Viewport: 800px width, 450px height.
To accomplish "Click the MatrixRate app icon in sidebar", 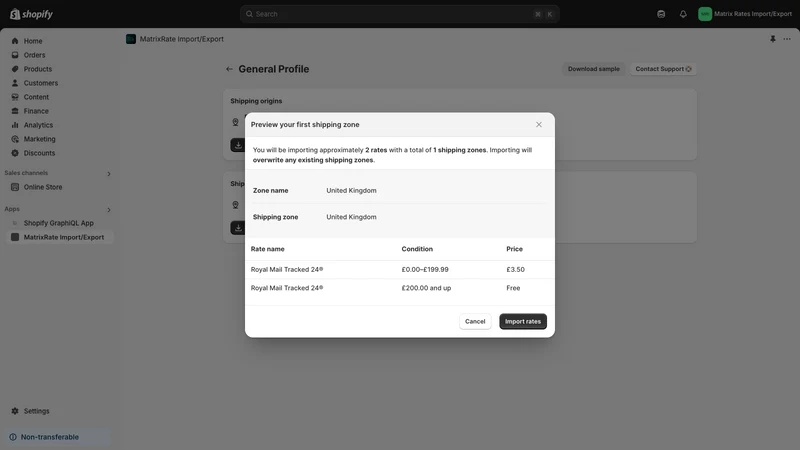I will (x=15, y=237).
